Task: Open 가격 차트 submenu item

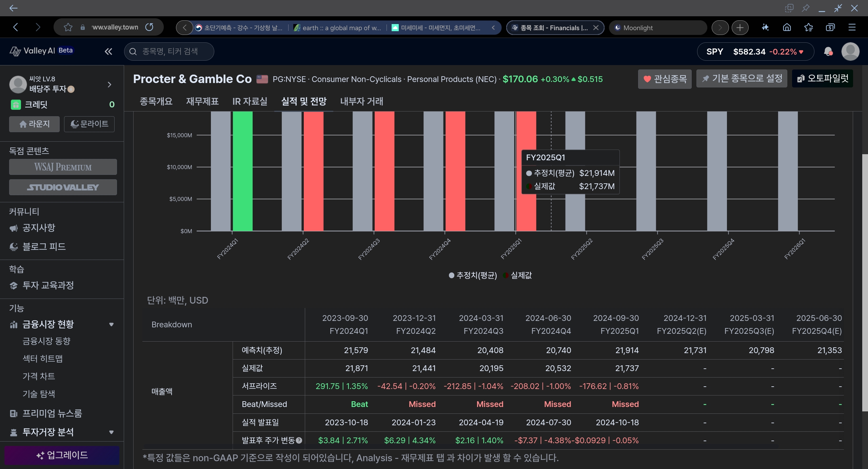Action: tap(39, 376)
